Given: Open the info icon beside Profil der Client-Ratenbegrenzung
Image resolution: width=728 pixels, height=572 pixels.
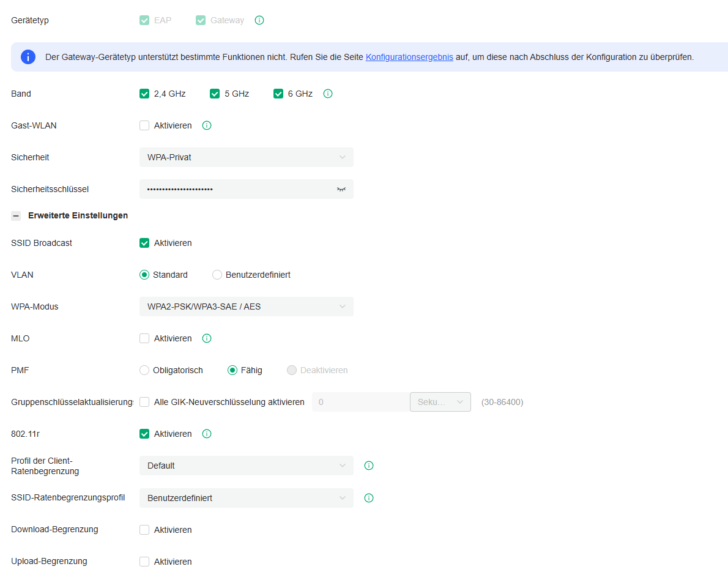Looking at the screenshot, I should pyautogui.click(x=369, y=466).
